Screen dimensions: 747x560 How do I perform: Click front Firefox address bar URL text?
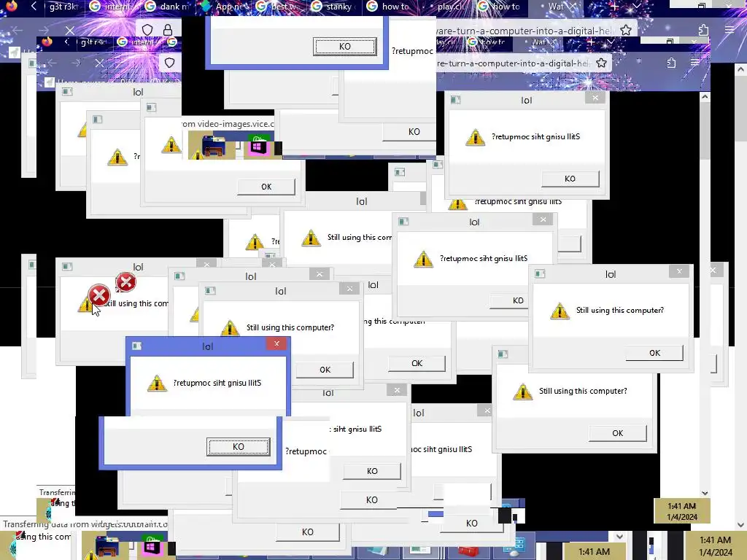[524, 31]
